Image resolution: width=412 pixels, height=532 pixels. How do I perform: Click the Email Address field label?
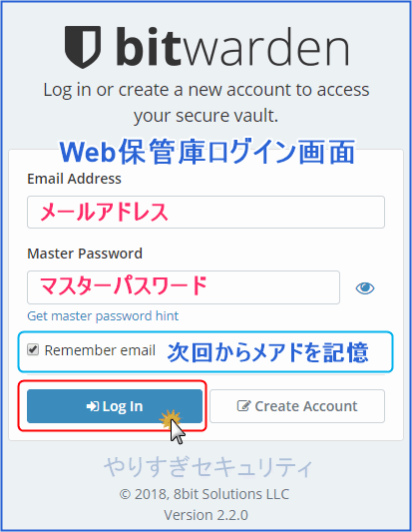(74, 179)
